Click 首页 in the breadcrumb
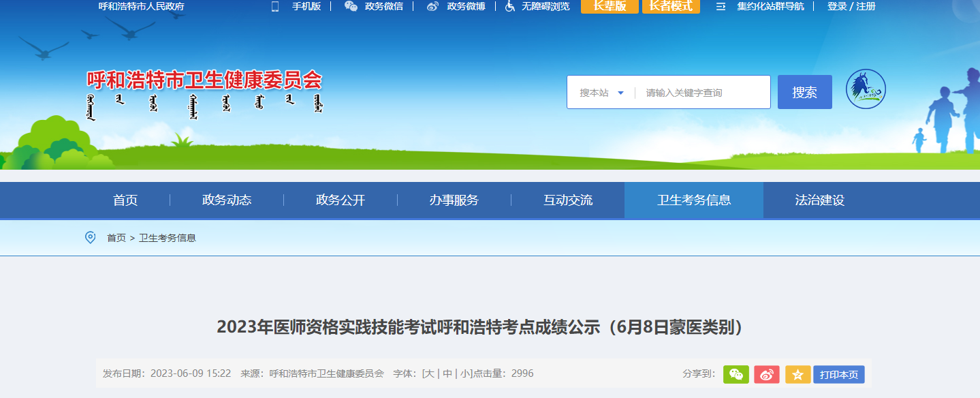The height and width of the screenshot is (398, 980). tap(116, 238)
